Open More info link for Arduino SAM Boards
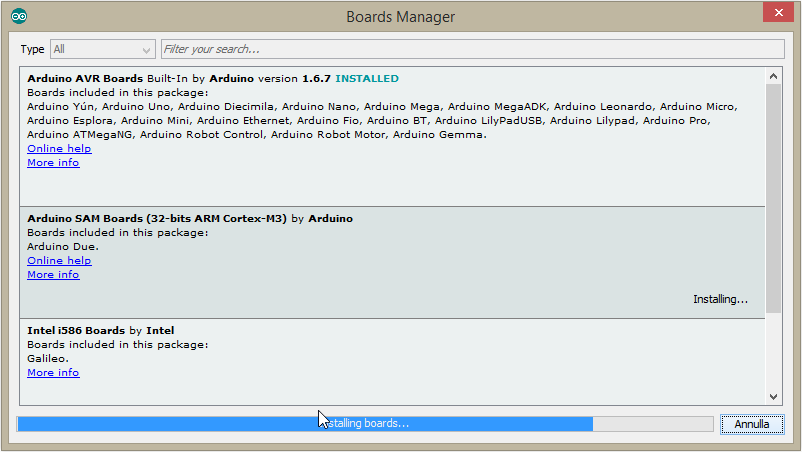The width and height of the screenshot is (802, 452). [53, 275]
